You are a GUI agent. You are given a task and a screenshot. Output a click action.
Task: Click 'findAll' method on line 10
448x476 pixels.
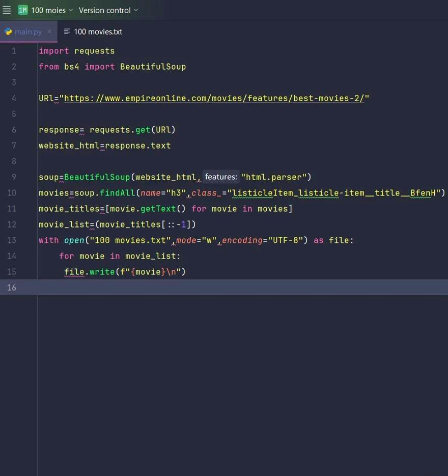coord(117,193)
